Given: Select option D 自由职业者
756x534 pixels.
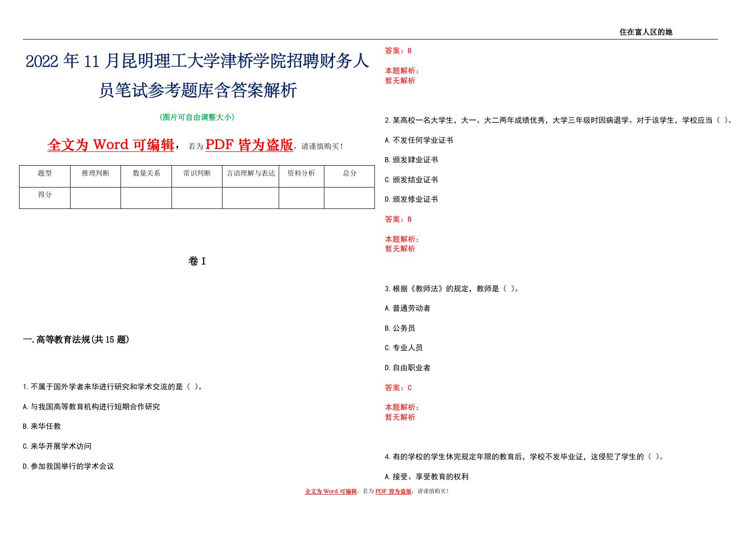Looking at the screenshot, I should (408, 368).
